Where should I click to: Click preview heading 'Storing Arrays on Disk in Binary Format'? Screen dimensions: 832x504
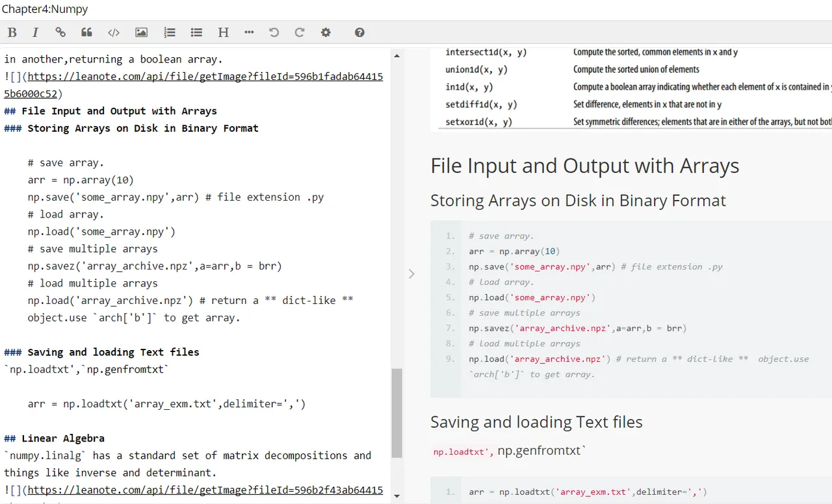tap(578, 200)
